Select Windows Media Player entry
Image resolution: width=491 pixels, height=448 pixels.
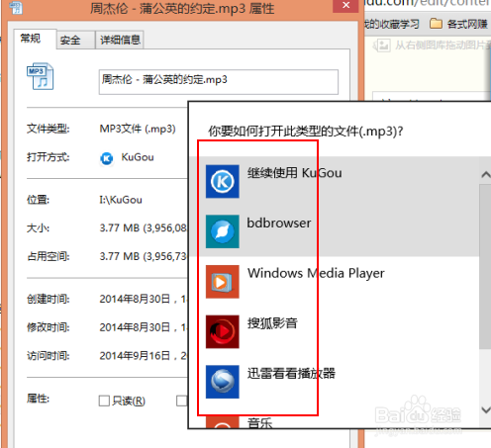(x=335, y=282)
